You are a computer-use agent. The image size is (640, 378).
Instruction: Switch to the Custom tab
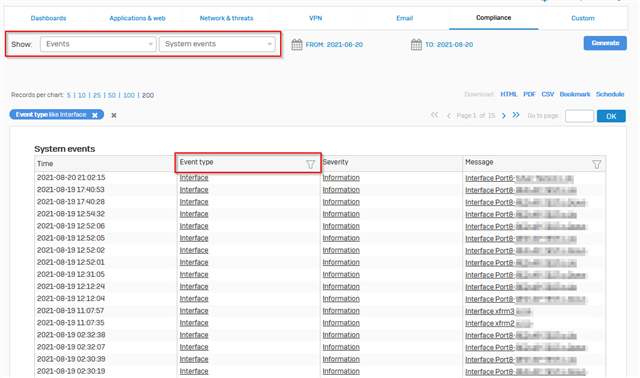coord(583,18)
